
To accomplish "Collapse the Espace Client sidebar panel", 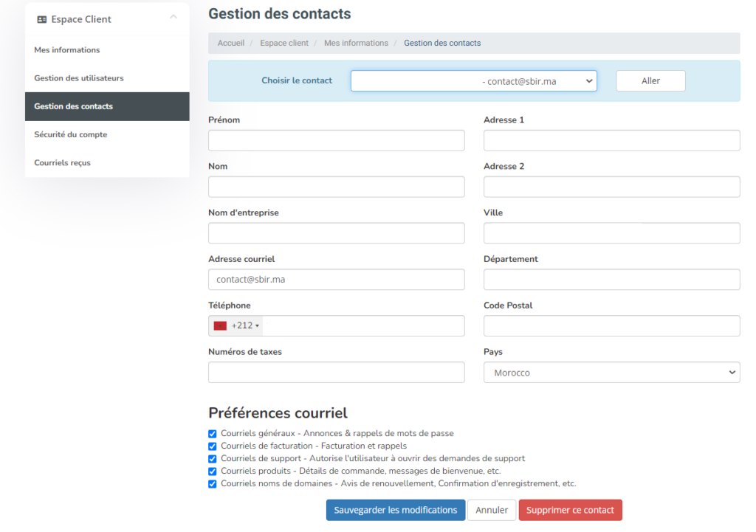I will 173,17.
